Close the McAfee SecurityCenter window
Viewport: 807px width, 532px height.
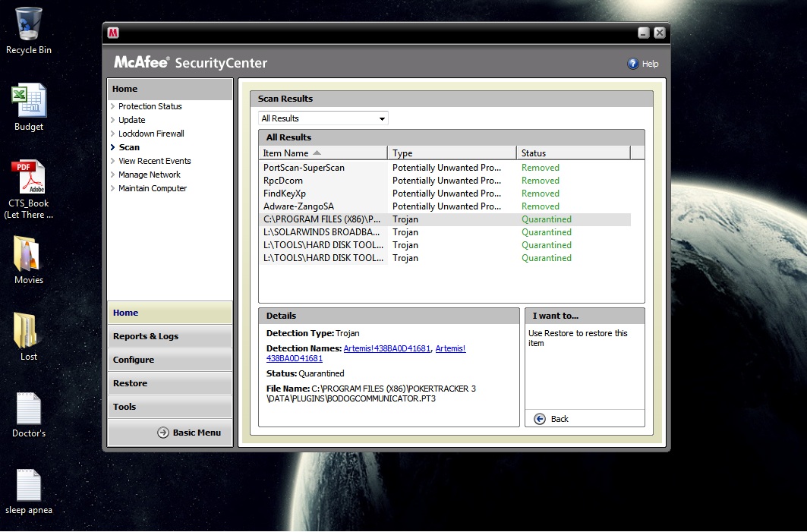click(659, 33)
